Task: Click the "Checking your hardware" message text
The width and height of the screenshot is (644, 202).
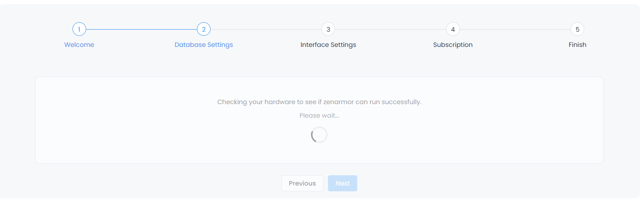Action: (x=319, y=102)
